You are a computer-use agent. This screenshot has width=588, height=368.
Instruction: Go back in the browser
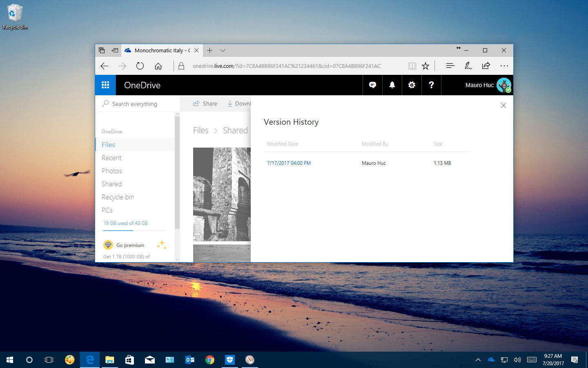point(105,66)
